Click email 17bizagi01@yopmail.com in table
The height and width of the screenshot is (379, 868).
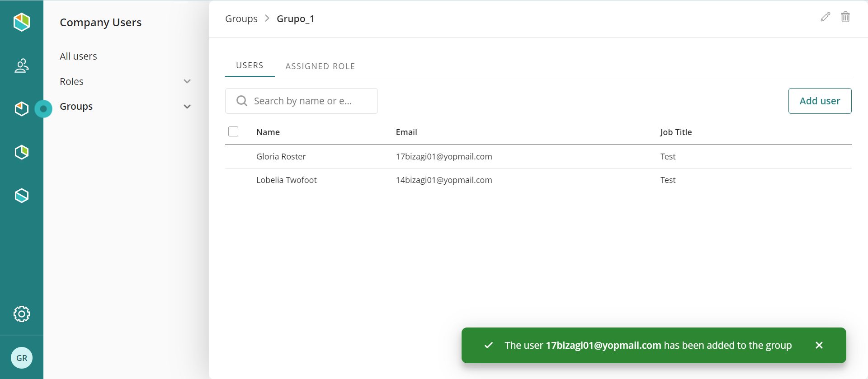click(444, 156)
